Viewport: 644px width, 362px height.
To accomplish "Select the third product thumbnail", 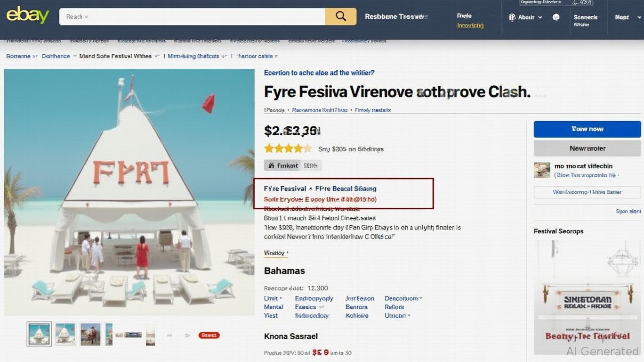I will (x=90, y=334).
